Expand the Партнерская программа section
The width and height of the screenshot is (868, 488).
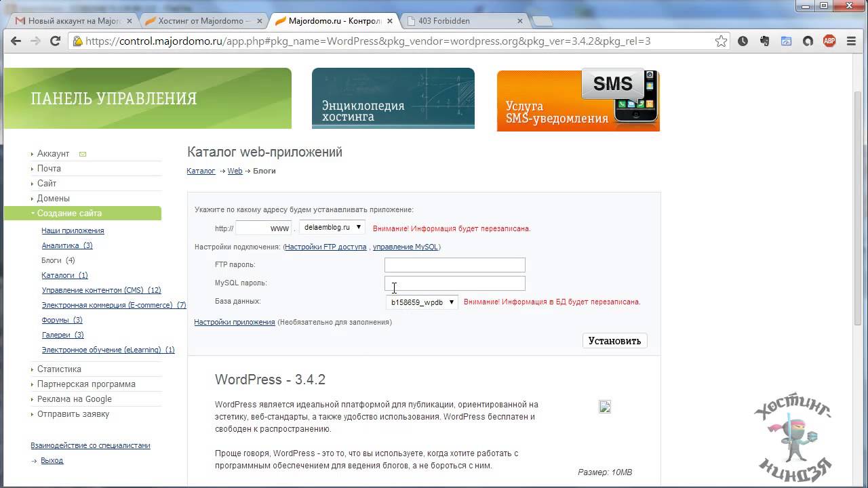pyautogui.click(x=86, y=384)
